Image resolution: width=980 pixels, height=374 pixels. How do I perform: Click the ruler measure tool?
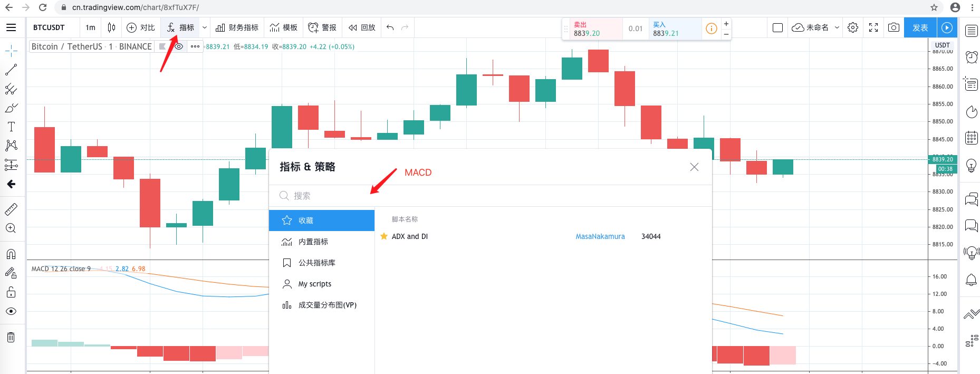[11, 209]
